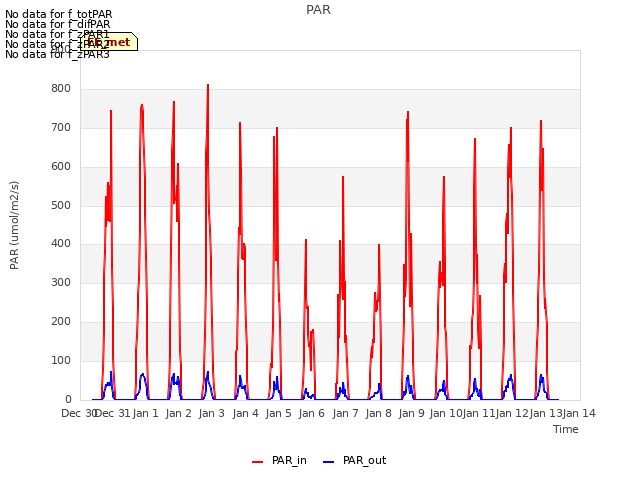
Task: Click the 600 y-axis tick label
Action: click(x=61, y=167)
